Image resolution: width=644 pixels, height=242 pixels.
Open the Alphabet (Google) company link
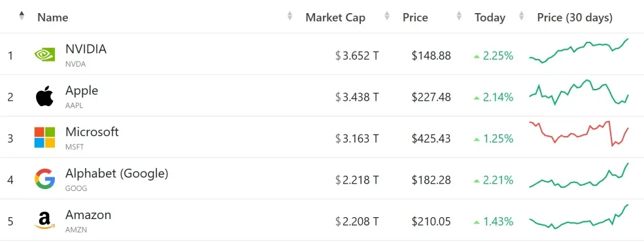(x=116, y=173)
